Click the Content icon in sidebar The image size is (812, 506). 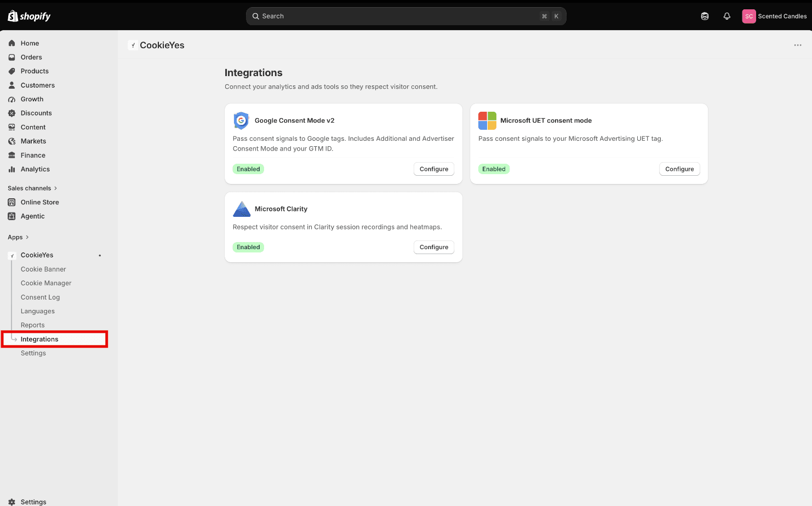(x=12, y=127)
